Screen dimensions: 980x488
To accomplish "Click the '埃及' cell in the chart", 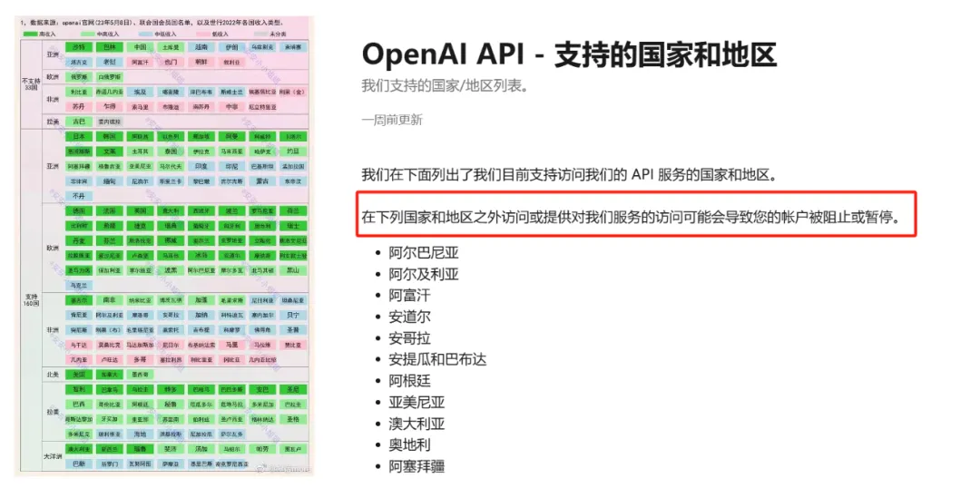I will 140,92.
